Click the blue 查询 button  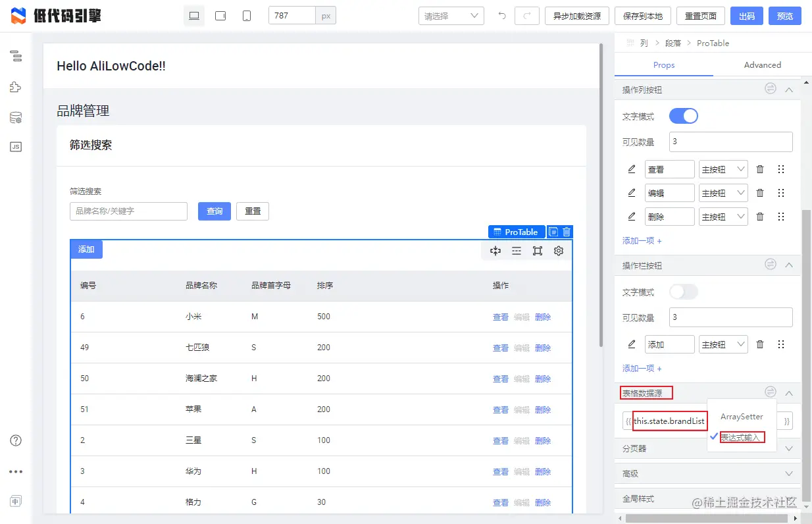coord(215,211)
